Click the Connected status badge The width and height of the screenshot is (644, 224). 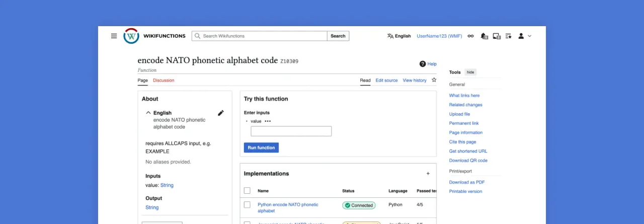359,205
